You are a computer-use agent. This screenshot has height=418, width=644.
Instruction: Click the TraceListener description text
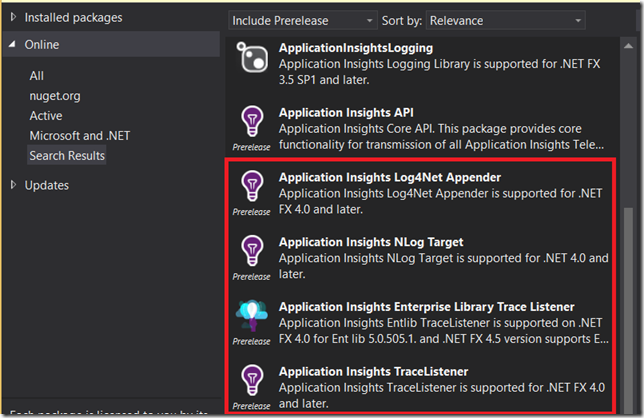click(442, 395)
